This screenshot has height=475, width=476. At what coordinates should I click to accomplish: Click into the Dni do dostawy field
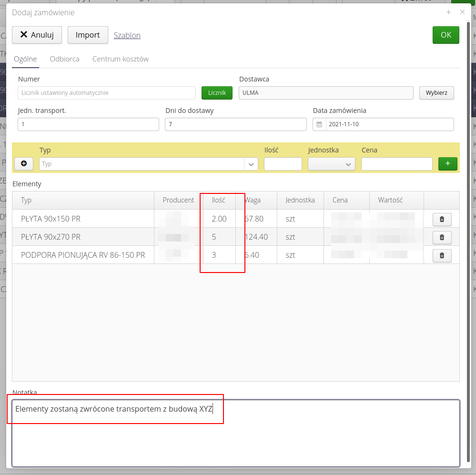(x=235, y=124)
